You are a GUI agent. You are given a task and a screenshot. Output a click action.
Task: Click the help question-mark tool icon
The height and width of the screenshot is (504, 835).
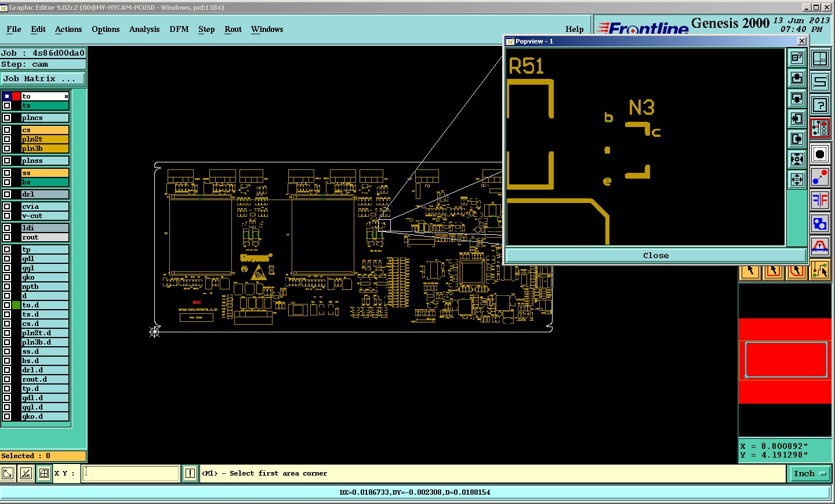pyautogui.click(x=820, y=105)
